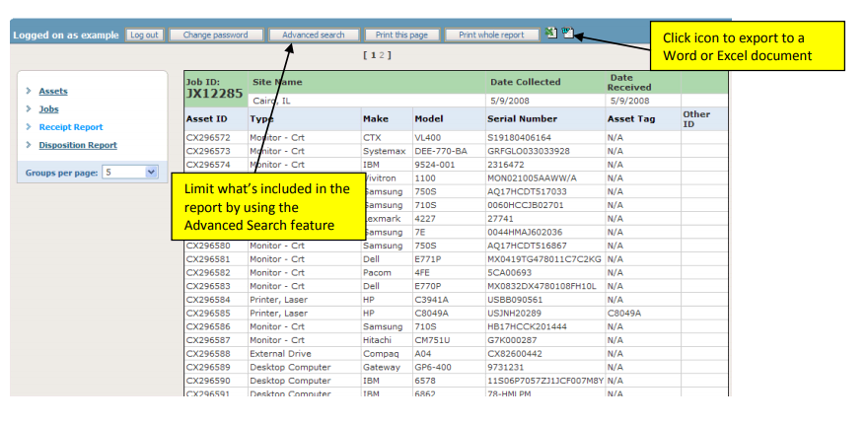Open the Groups per page dropdown
The width and height of the screenshot is (868, 424).
pos(129,172)
